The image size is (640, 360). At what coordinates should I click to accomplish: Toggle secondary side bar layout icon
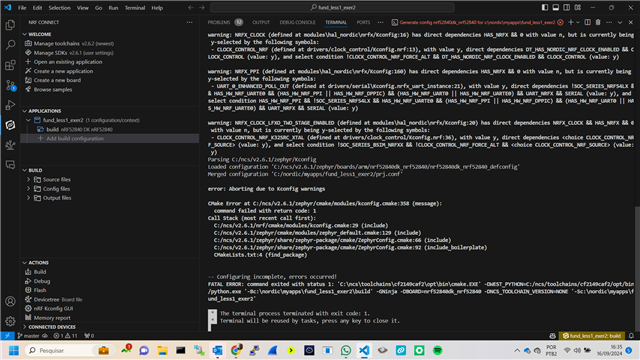(x=567, y=7)
